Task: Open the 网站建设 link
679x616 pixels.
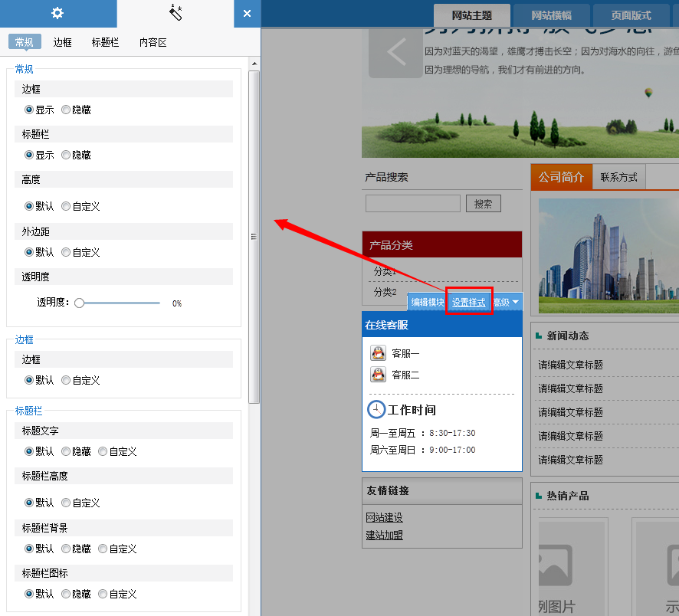Action: 384,518
